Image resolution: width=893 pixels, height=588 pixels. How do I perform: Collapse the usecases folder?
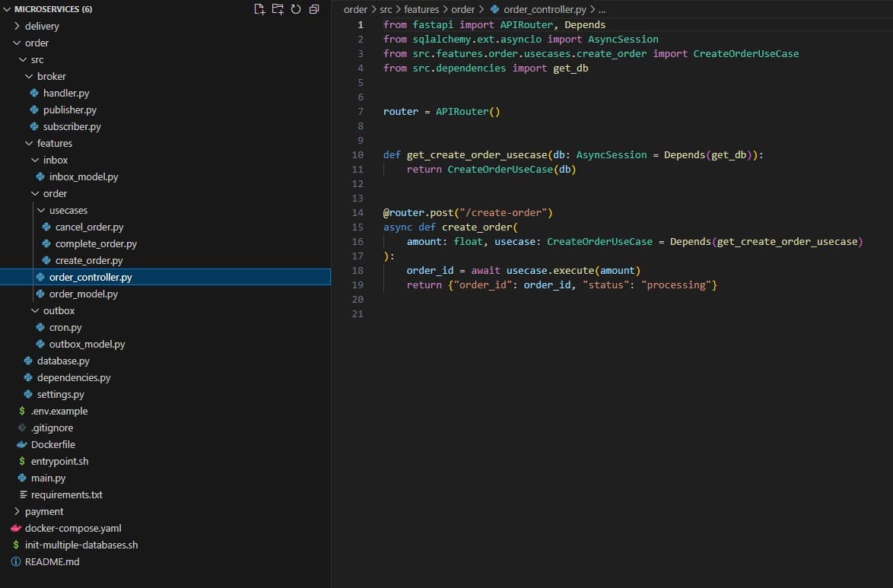pyautogui.click(x=42, y=210)
